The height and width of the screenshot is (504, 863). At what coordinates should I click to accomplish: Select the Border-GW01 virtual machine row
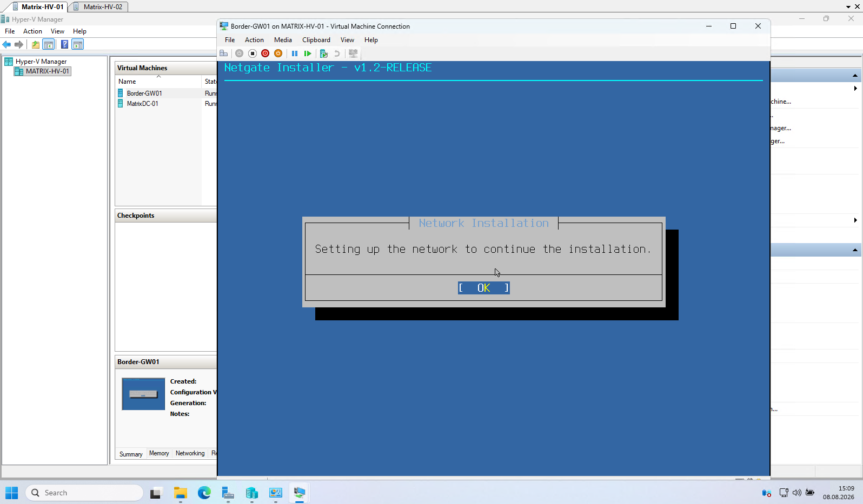pos(166,93)
